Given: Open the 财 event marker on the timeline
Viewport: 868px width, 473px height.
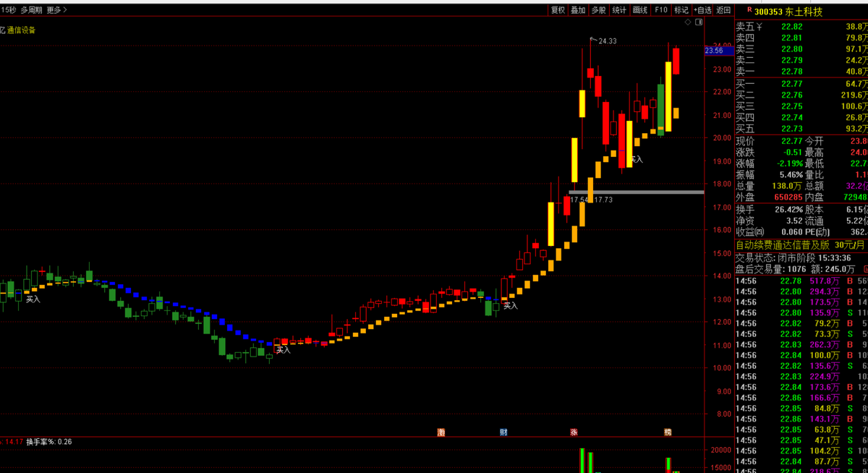Looking at the screenshot, I should tap(503, 432).
